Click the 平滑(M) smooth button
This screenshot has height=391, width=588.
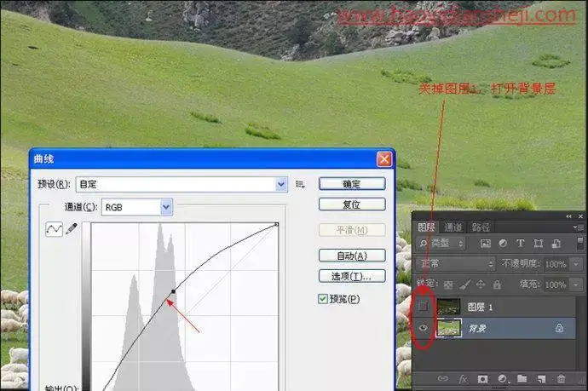(352, 230)
